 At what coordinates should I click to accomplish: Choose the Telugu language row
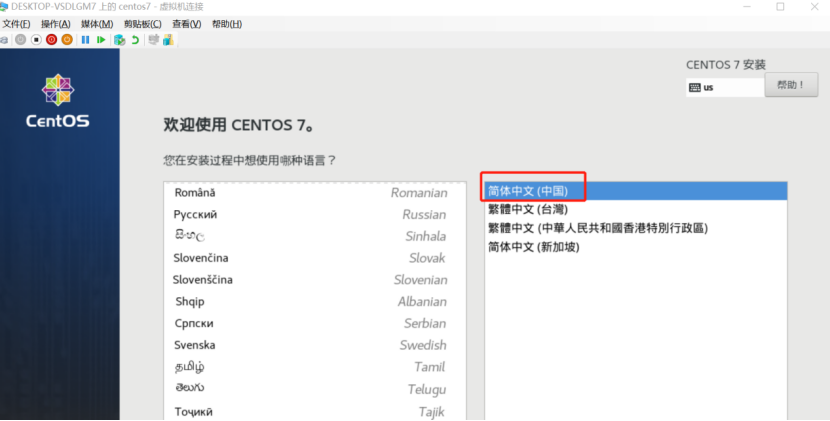315,389
